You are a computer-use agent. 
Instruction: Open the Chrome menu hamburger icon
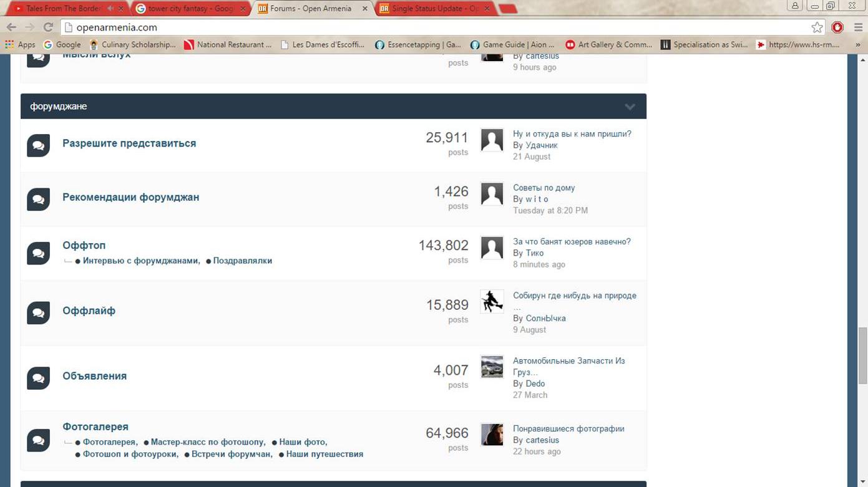(x=858, y=27)
